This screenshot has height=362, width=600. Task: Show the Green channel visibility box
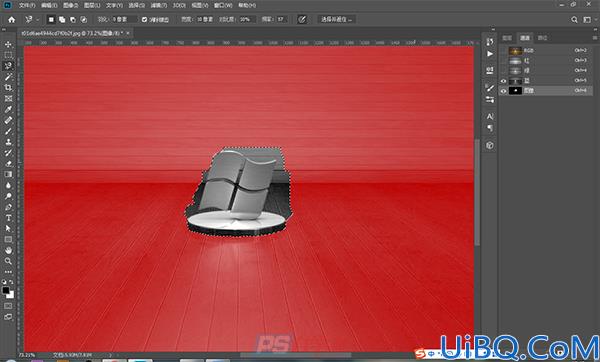504,71
